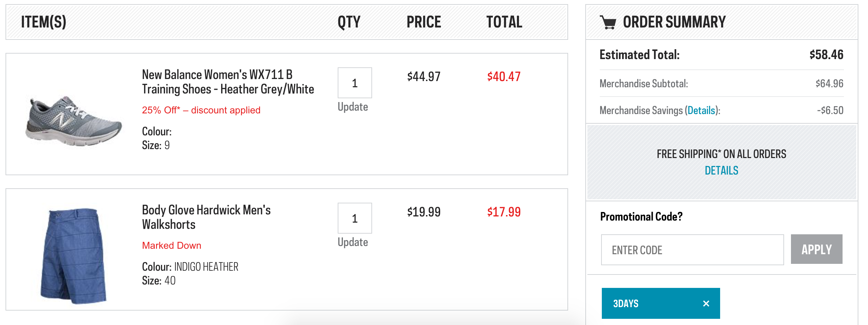868x325 pixels.
Task: Open the New Balance Women's WX711 product title
Action: [228, 82]
